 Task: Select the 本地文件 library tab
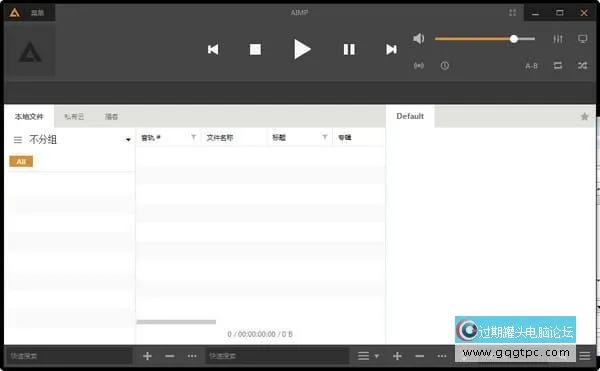(29, 117)
